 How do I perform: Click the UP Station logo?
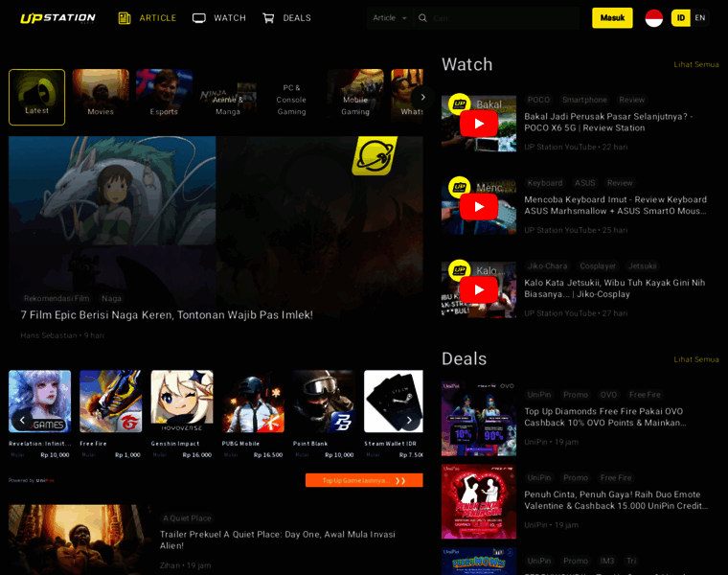pyautogui.click(x=57, y=18)
